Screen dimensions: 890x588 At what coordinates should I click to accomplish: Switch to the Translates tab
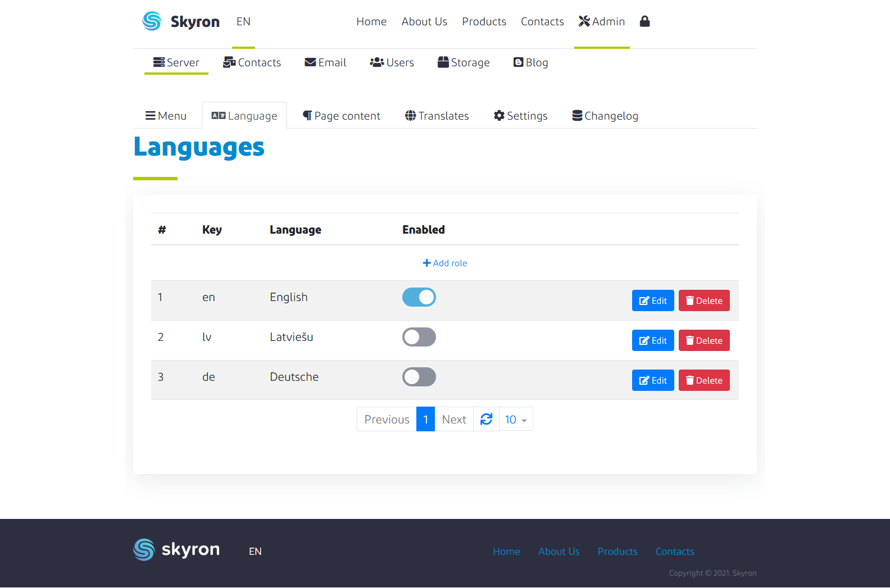click(437, 116)
